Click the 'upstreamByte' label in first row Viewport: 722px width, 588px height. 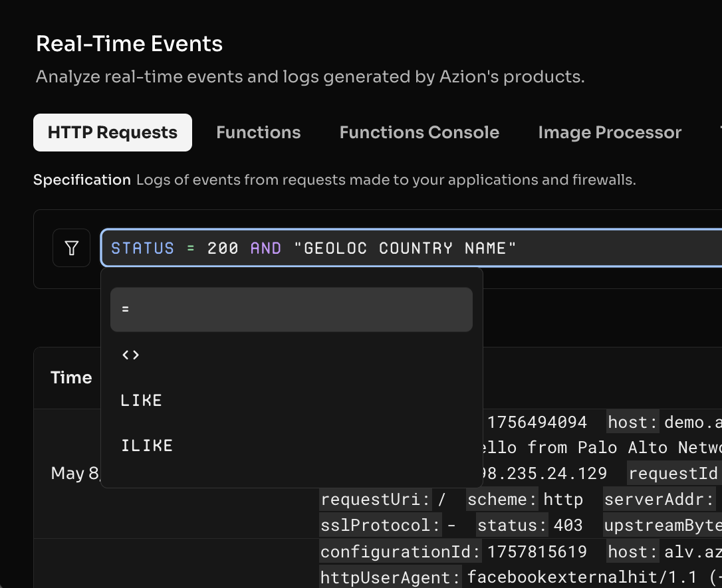(x=662, y=525)
